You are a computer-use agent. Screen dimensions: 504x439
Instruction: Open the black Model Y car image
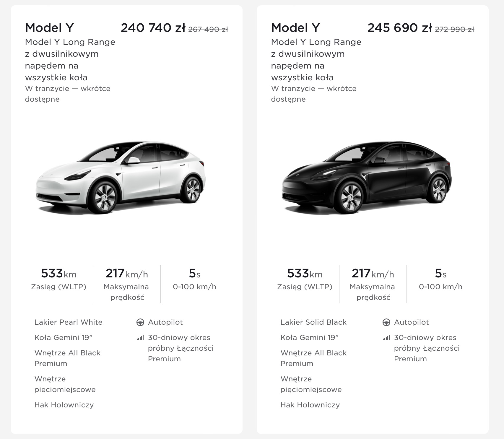[x=367, y=177]
